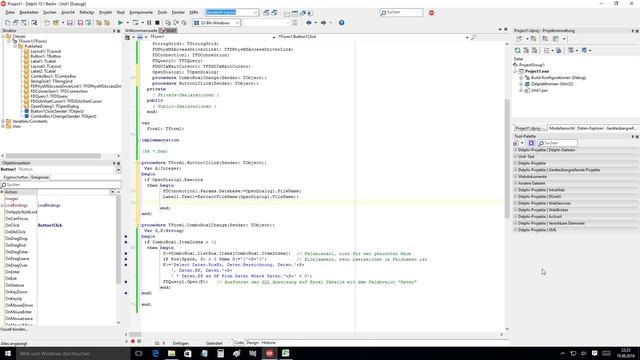Image resolution: width=640 pixels, height=360 pixels.
Task: Expand the Webdokumente category in Tool-Palette
Action: click(516, 176)
